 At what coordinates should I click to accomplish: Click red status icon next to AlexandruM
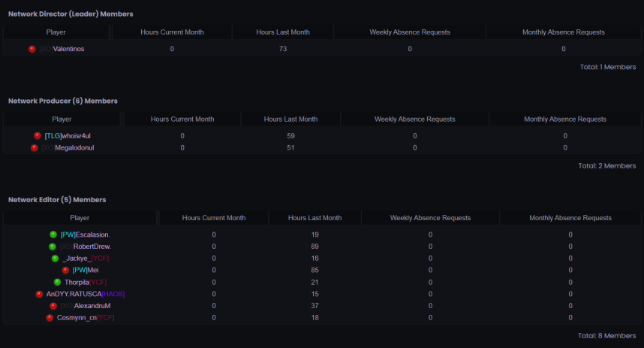53,306
